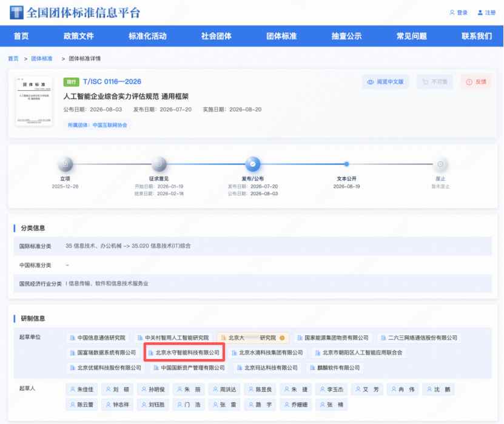
Task: Click the 国际标准分类 row value text
Action: pyautogui.click(x=128, y=246)
